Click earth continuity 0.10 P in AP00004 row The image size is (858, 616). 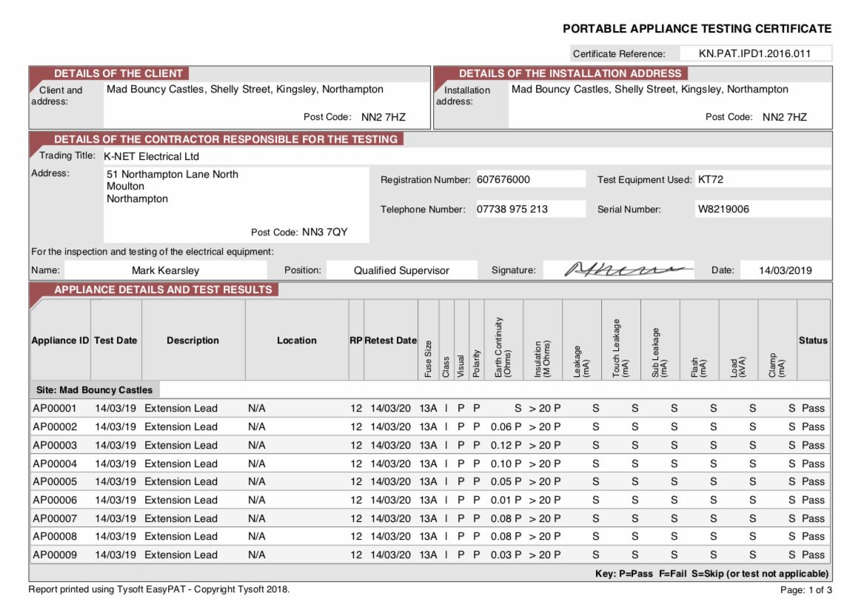pyautogui.click(x=506, y=464)
